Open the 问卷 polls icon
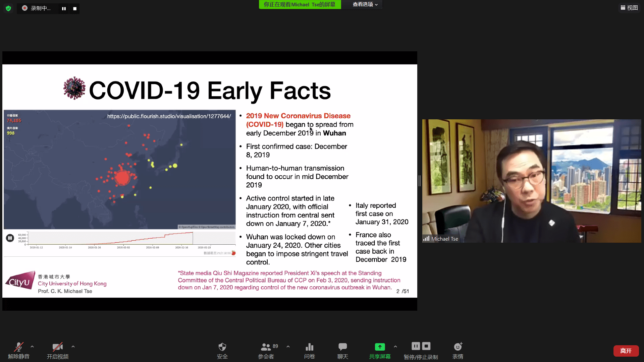644x362 pixels. pos(309,350)
